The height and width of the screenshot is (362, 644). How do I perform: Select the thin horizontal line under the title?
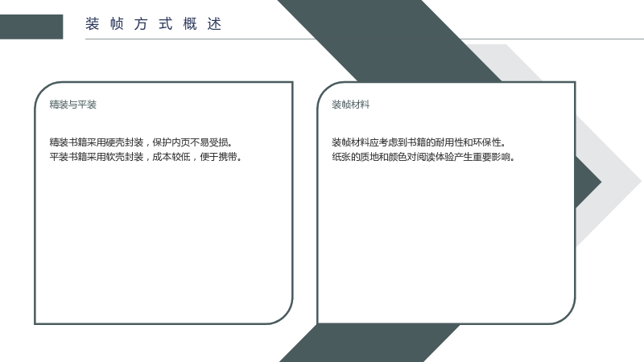tap(365, 39)
